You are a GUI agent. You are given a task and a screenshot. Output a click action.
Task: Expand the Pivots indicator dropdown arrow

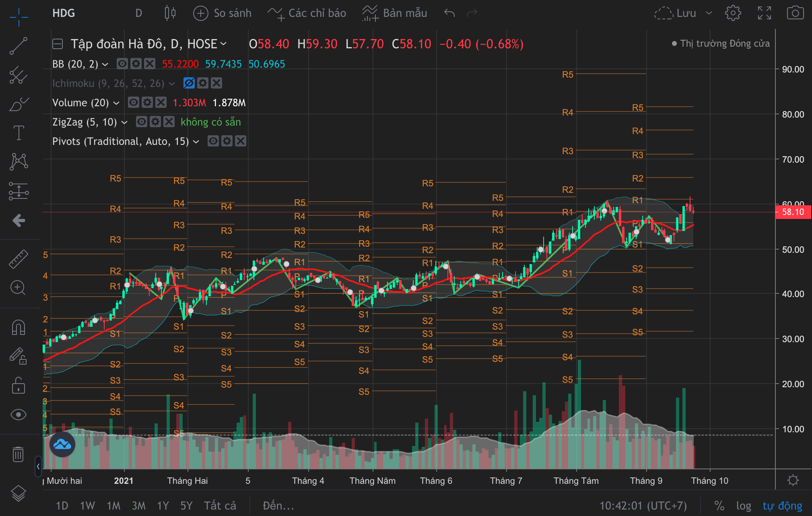(196, 142)
